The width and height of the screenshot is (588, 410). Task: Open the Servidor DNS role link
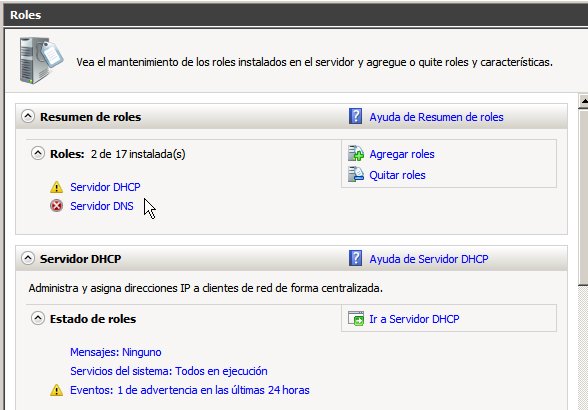[x=102, y=206]
